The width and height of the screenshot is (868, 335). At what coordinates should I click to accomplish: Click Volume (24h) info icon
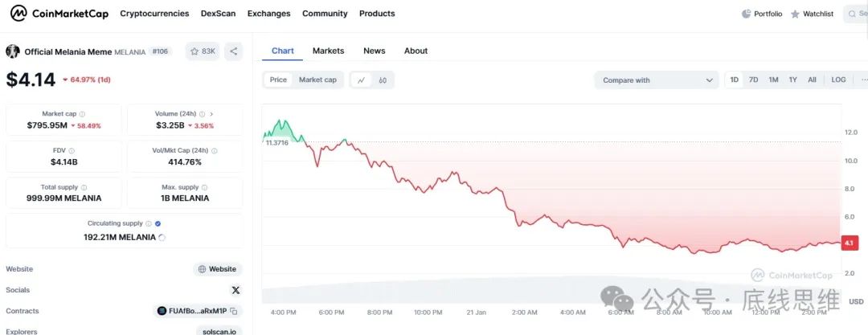pos(202,114)
